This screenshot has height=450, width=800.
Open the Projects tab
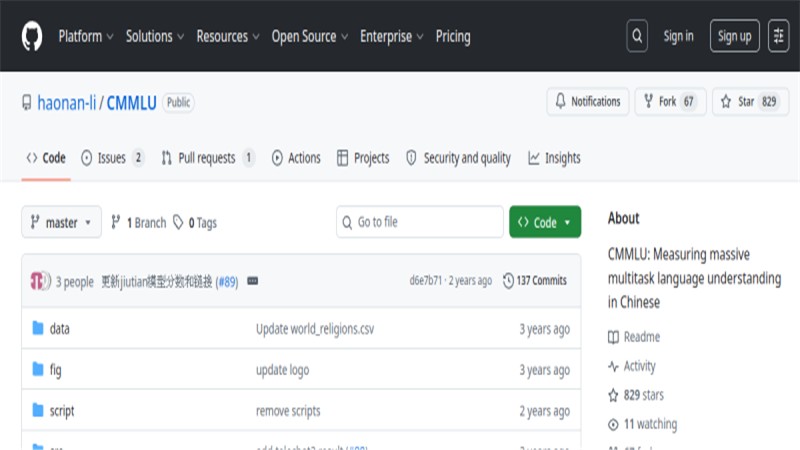coord(363,158)
